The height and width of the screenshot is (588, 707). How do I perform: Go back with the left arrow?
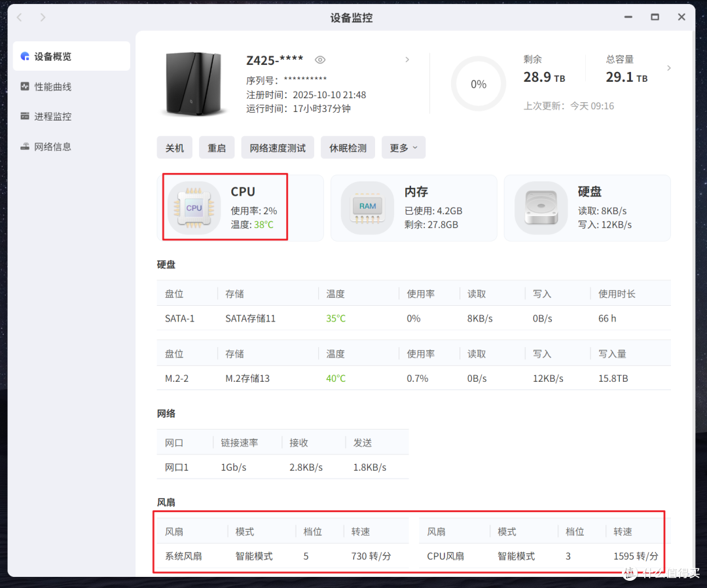click(x=20, y=17)
